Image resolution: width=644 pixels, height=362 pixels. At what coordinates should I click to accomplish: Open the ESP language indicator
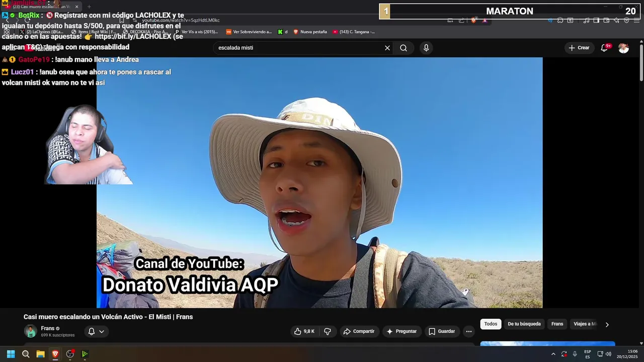(x=587, y=354)
